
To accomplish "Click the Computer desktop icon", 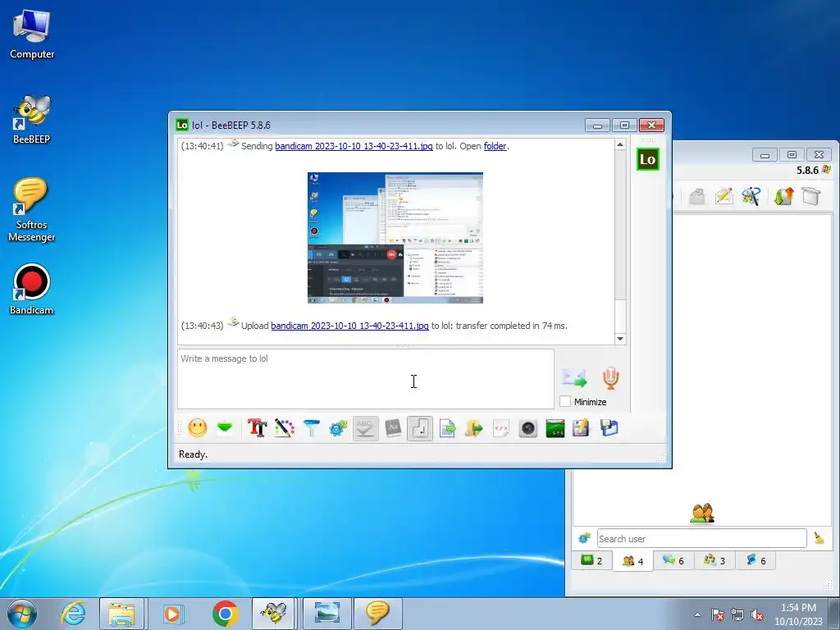I will pyautogui.click(x=32, y=34).
